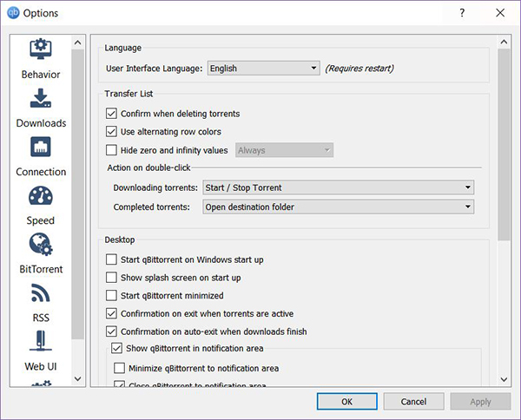521x420 pixels.
Task: Click the settings pane scrollbar thumb
Action: [x=504, y=145]
